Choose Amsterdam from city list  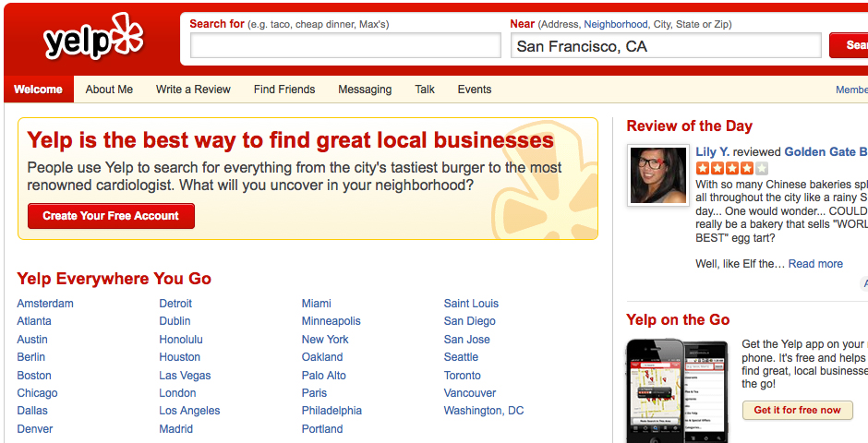(45, 303)
